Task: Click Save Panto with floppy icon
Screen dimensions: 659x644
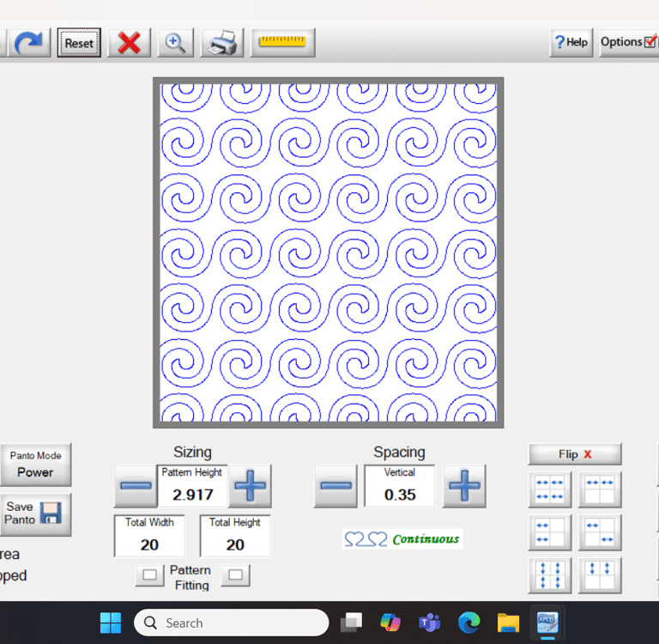Action: (x=36, y=514)
